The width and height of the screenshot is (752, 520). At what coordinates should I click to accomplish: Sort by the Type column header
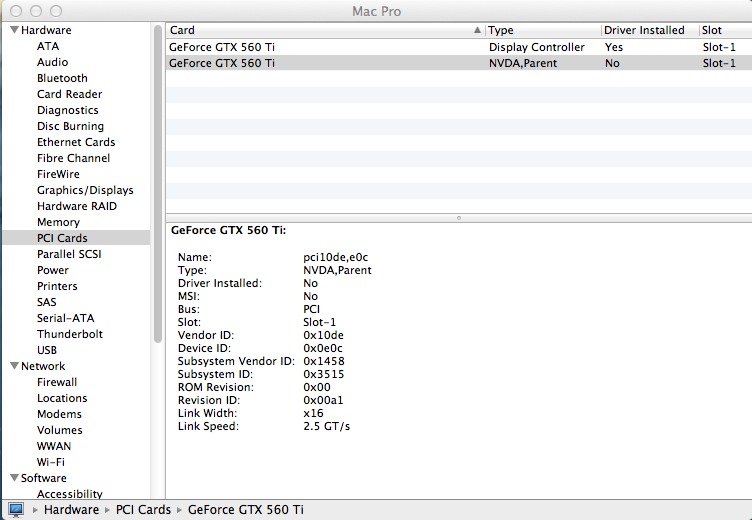543,30
